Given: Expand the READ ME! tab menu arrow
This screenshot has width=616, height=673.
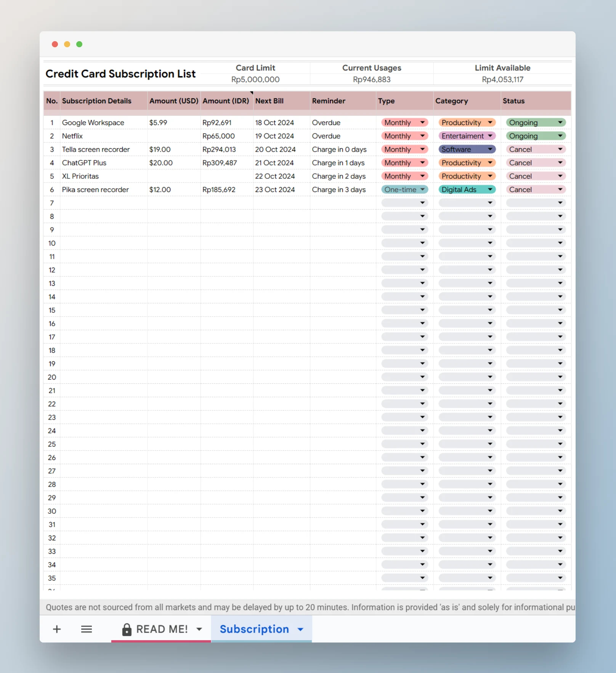Looking at the screenshot, I should pos(199,629).
